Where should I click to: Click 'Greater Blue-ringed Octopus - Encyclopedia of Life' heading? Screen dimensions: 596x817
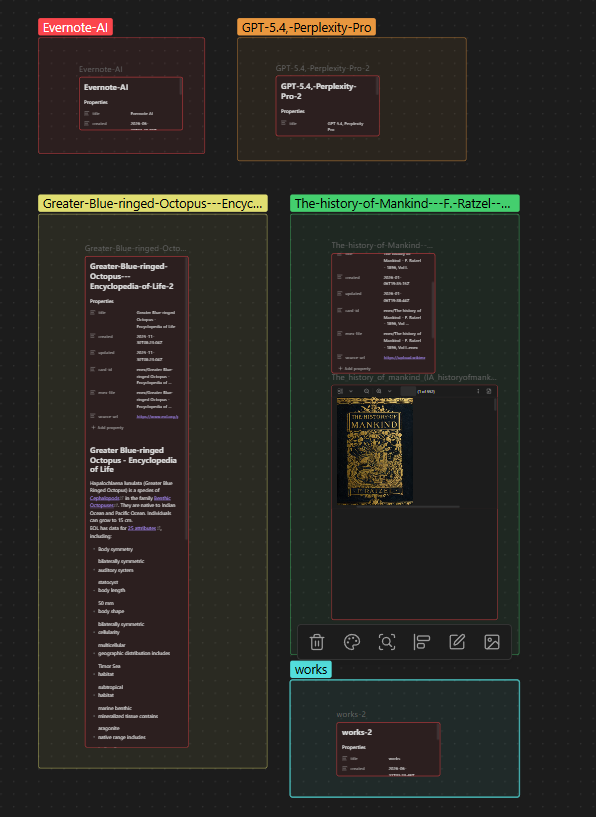tap(133, 460)
